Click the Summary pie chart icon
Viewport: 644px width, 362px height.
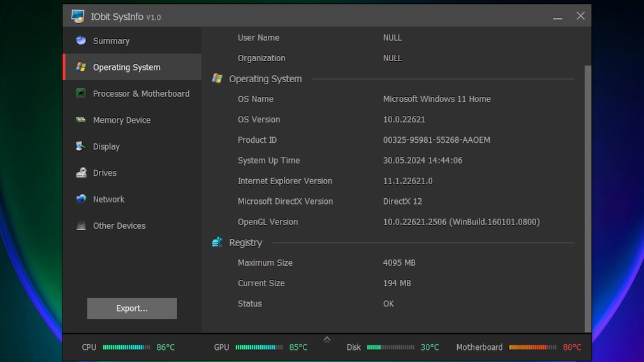[81, 41]
